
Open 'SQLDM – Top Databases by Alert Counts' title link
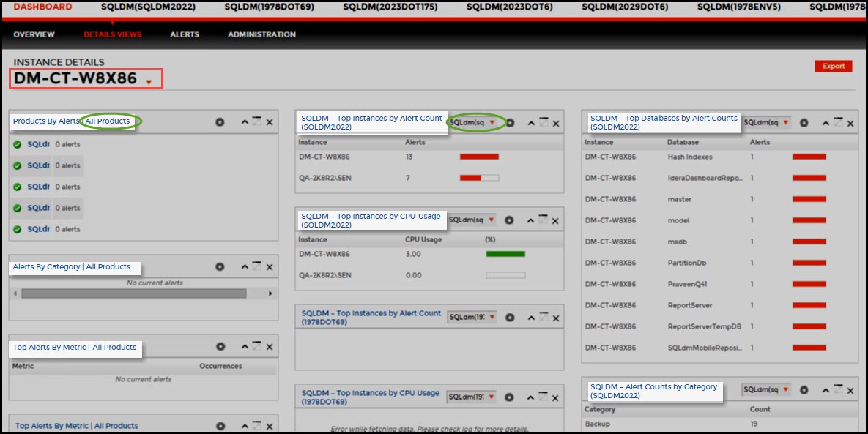pos(664,122)
